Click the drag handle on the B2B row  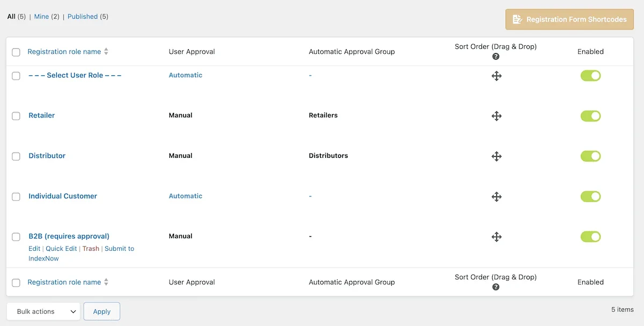tap(496, 236)
